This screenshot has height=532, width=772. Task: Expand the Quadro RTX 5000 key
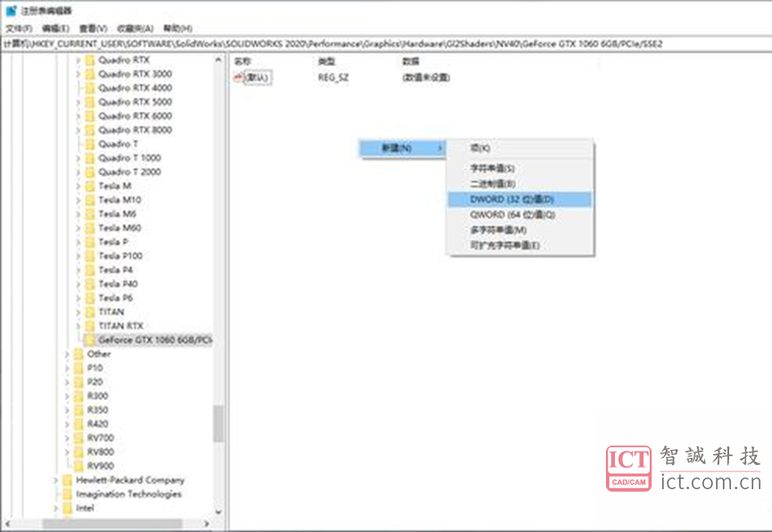click(x=79, y=102)
